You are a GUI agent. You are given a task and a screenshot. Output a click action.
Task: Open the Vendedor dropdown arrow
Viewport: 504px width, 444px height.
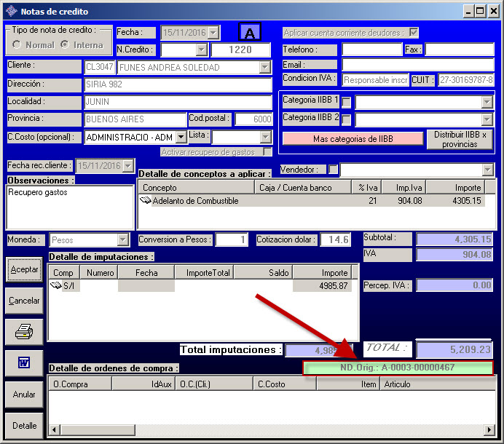click(487, 170)
